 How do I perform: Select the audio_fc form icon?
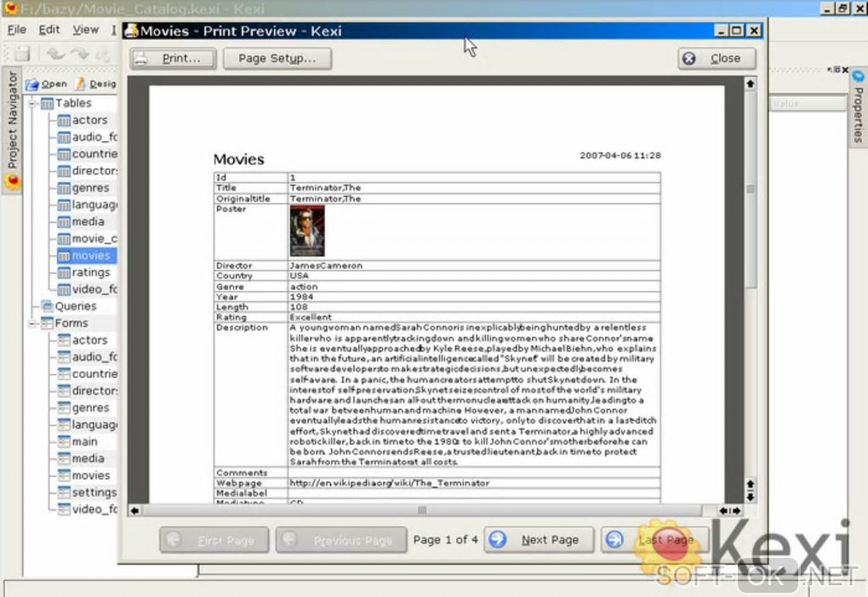coord(64,357)
